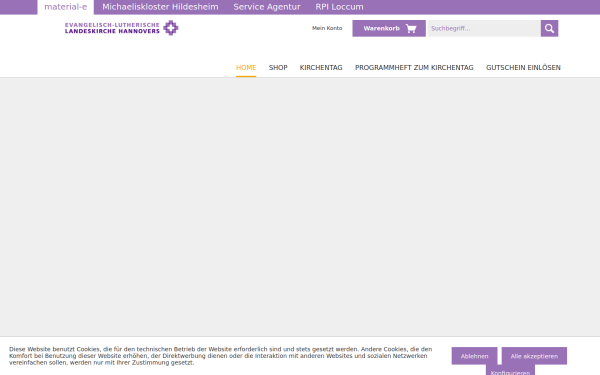Select the material-e top tab

click(x=65, y=7)
